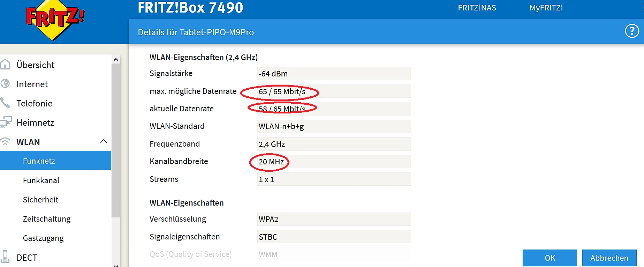The height and width of the screenshot is (267, 644).
Task: Open the Internet menu
Action: [32, 84]
